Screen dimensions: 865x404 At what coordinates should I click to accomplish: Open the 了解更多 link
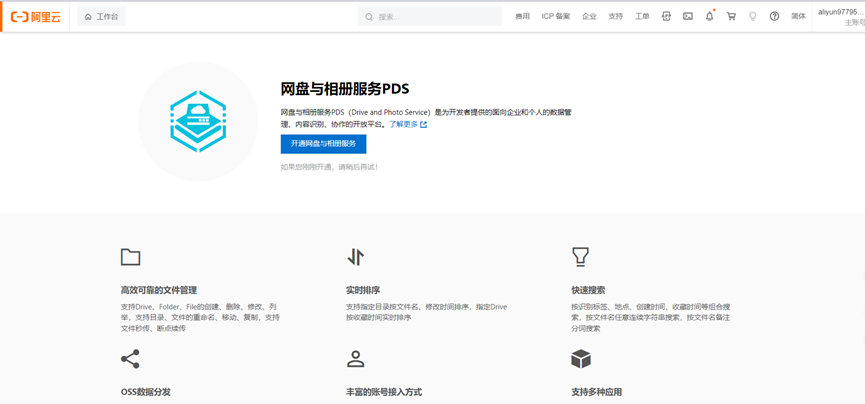[x=403, y=125]
